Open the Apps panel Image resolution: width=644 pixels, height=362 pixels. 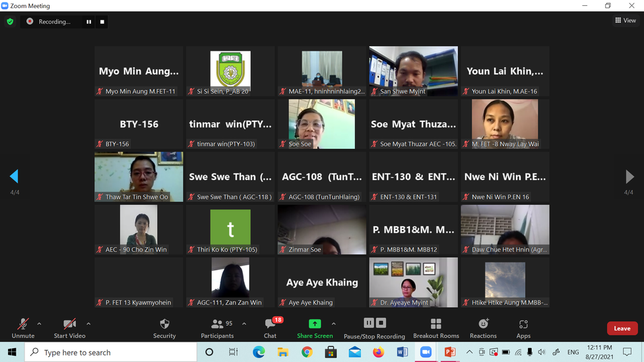pyautogui.click(x=523, y=328)
